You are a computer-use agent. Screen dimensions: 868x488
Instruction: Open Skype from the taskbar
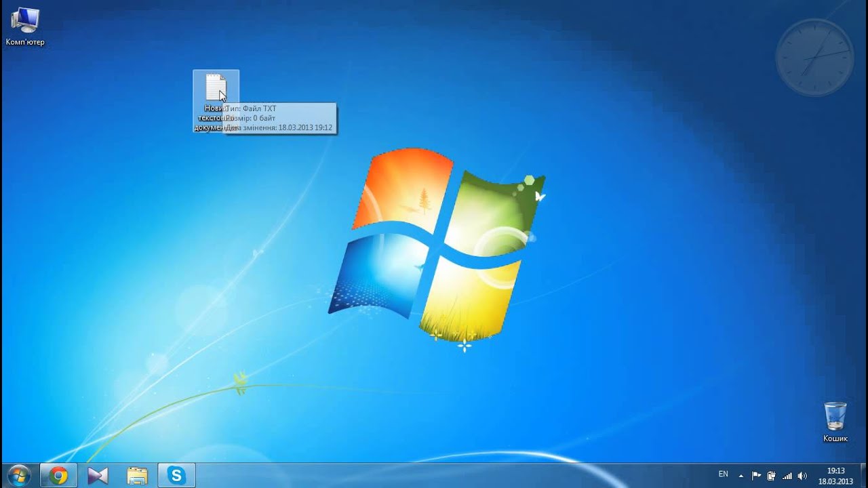tap(177, 476)
